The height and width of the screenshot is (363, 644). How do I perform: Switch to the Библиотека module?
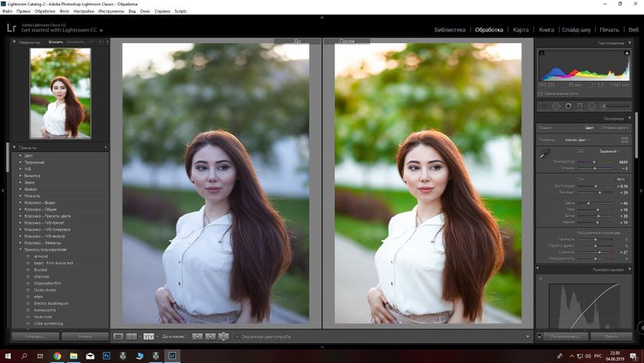pyautogui.click(x=449, y=29)
